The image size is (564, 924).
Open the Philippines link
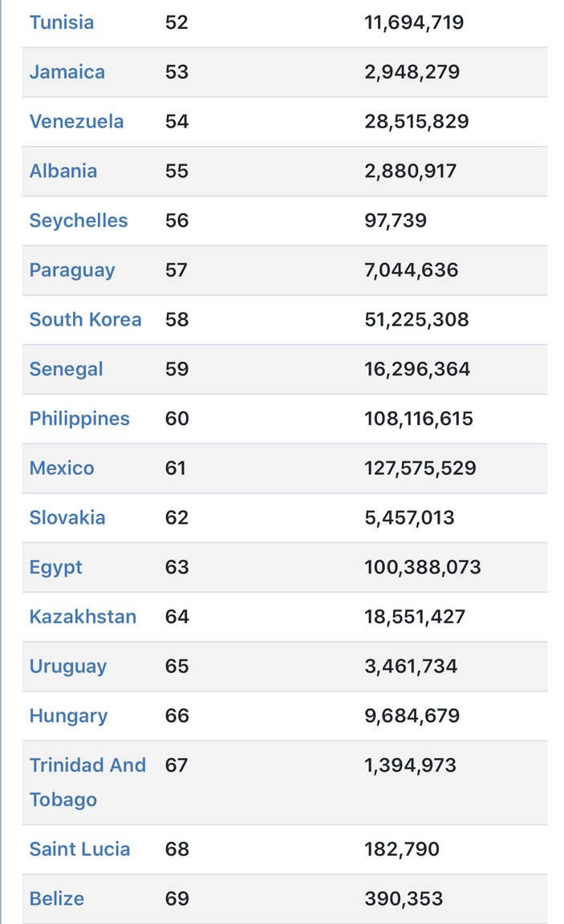(79, 419)
